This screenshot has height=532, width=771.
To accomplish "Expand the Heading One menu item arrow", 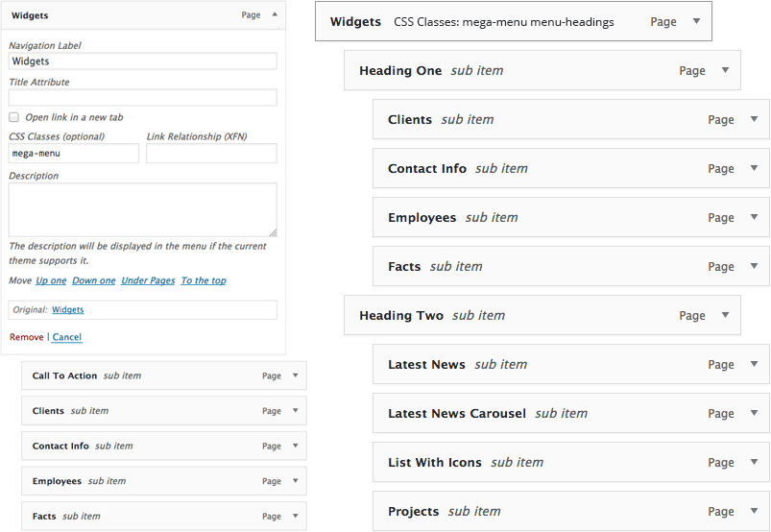I will click(x=725, y=70).
